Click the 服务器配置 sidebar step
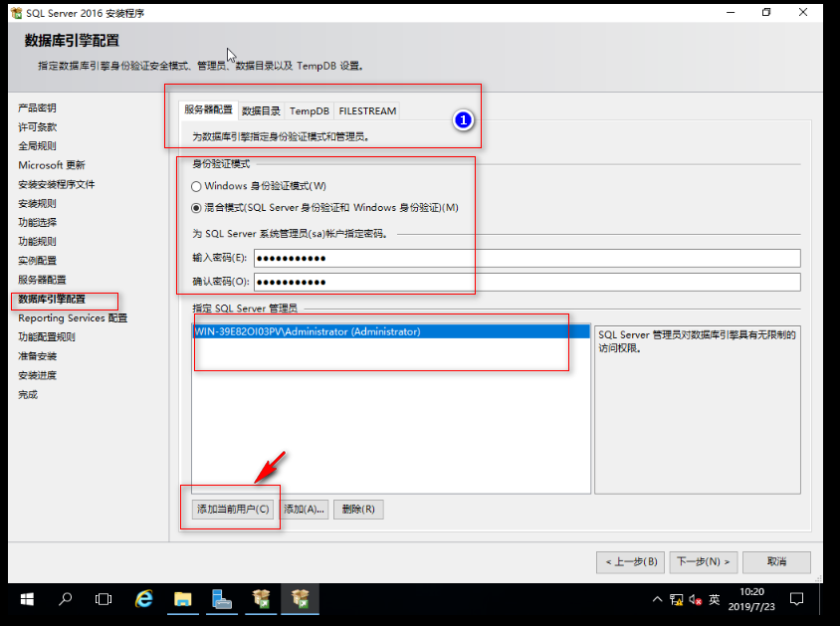The height and width of the screenshot is (626, 840). (42, 280)
